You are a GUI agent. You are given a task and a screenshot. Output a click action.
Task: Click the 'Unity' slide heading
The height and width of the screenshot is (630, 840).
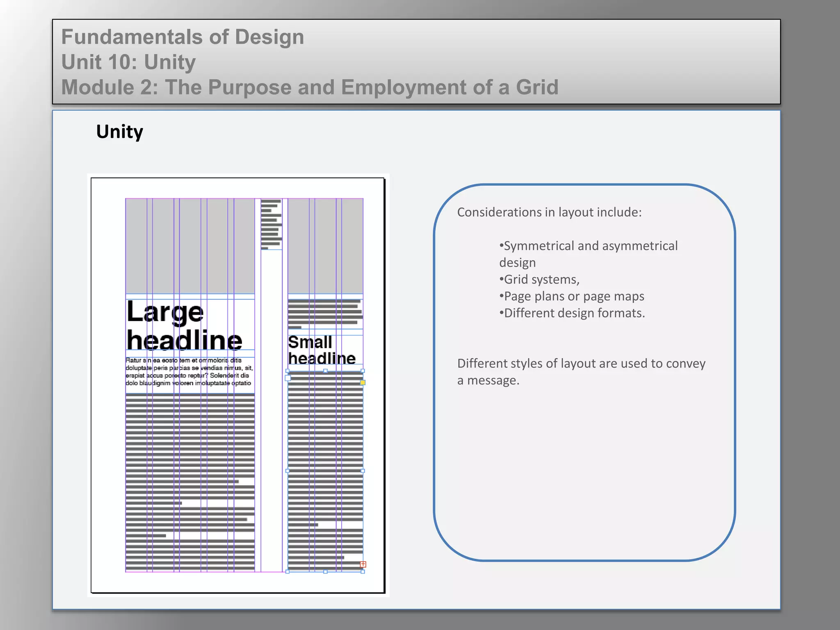(x=119, y=132)
